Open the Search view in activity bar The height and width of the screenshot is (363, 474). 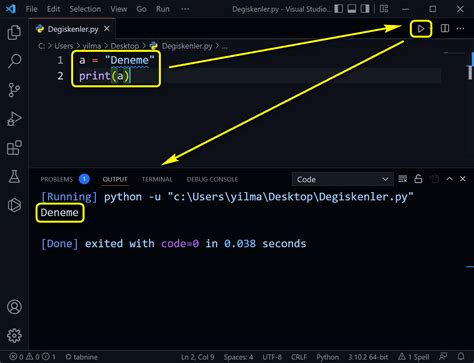(x=14, y=61)
